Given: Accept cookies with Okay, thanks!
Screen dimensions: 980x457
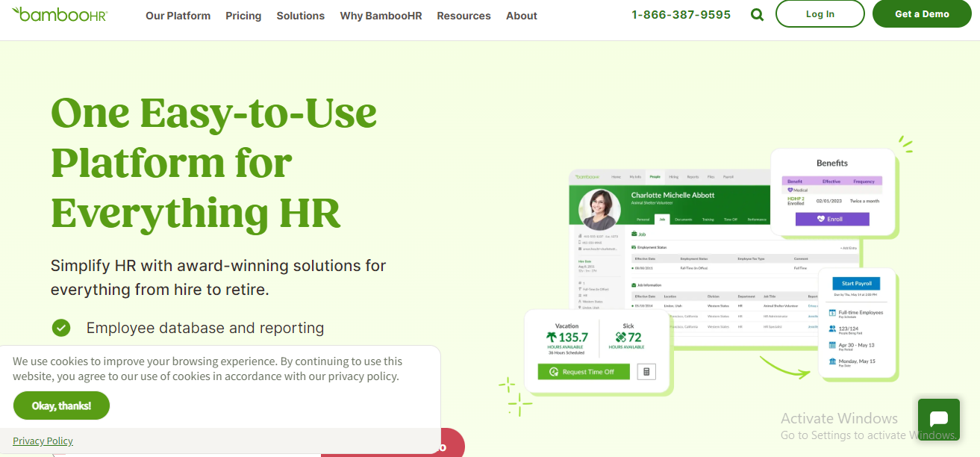Looking at the screenshot, I should 61,405.
